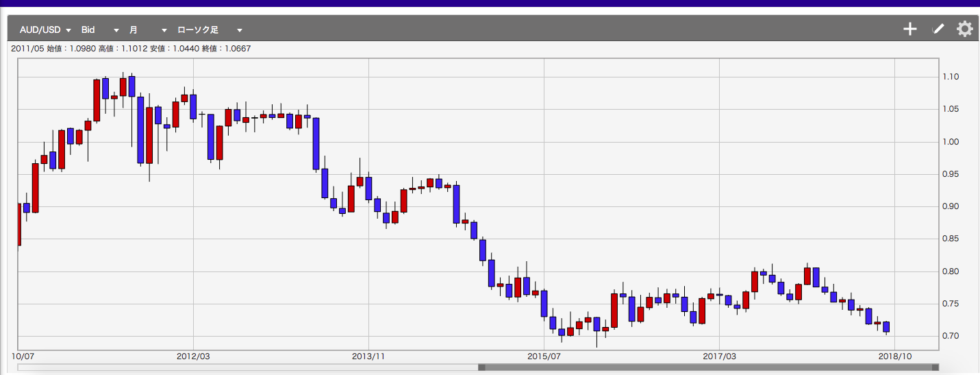Click the 0.90 price axis label
This screenshot has height=375, width=980.
951,206
